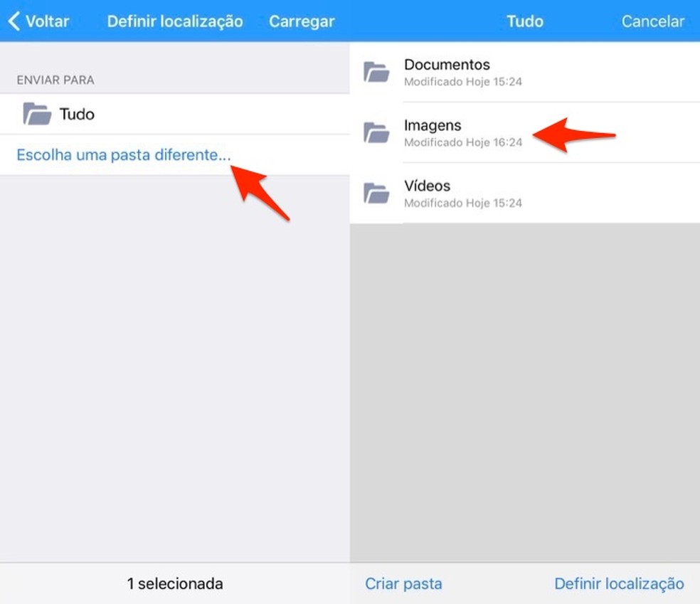Viewport: 700px width, 604px height.
Task: Tap Carregar to upload the file
Action: point(302,21)
